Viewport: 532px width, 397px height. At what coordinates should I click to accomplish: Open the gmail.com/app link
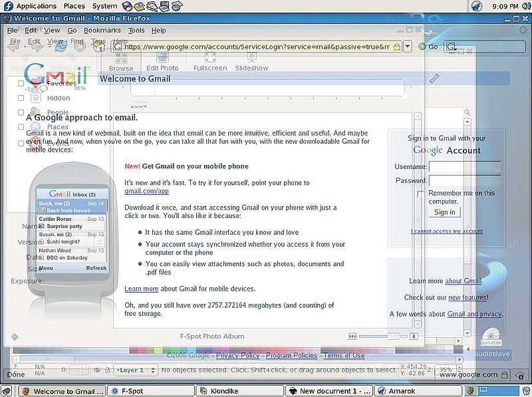(146, 191)
